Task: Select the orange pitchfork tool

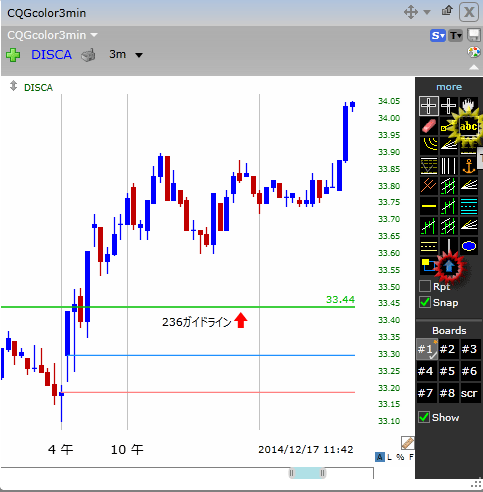Action: 428,186
